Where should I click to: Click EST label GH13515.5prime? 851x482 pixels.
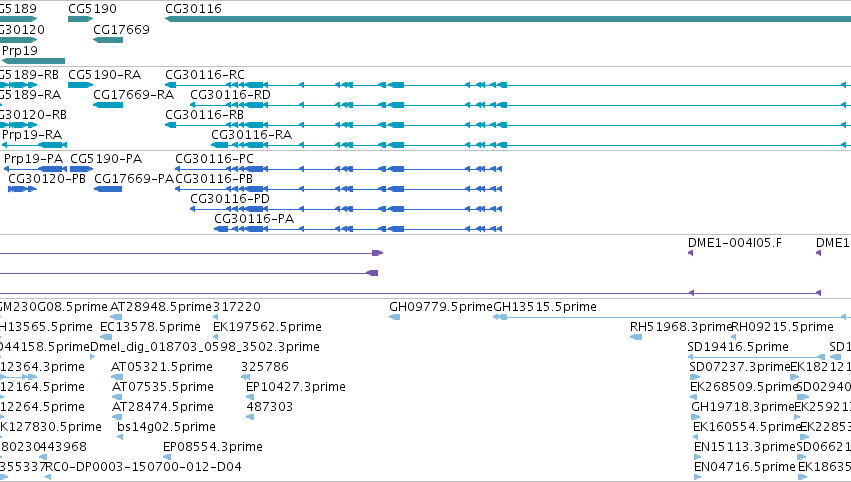[545, 307]
